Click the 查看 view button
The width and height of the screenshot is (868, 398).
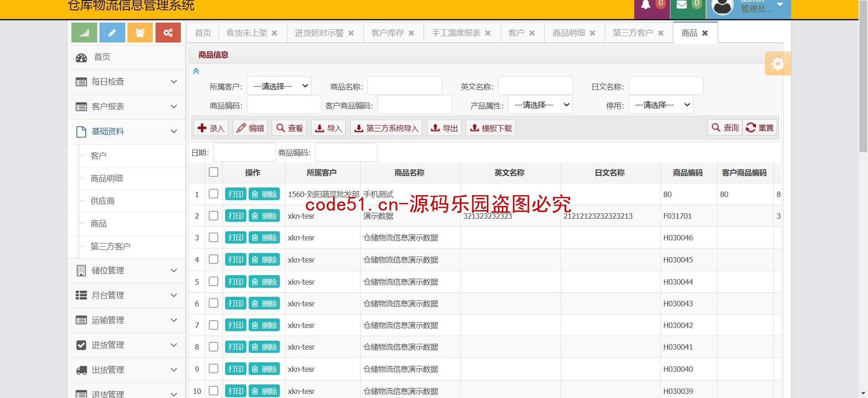(289, 128)
